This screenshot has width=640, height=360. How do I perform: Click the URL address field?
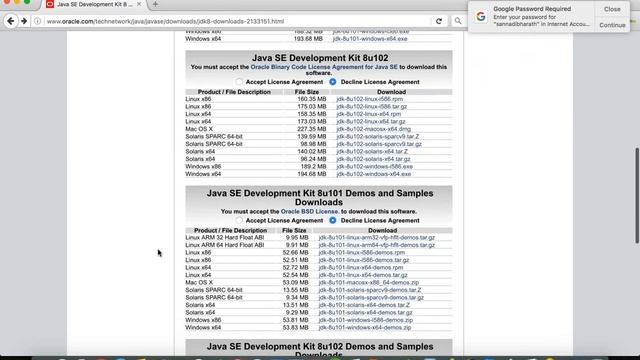pyautogui.click(x=237, y=21)
